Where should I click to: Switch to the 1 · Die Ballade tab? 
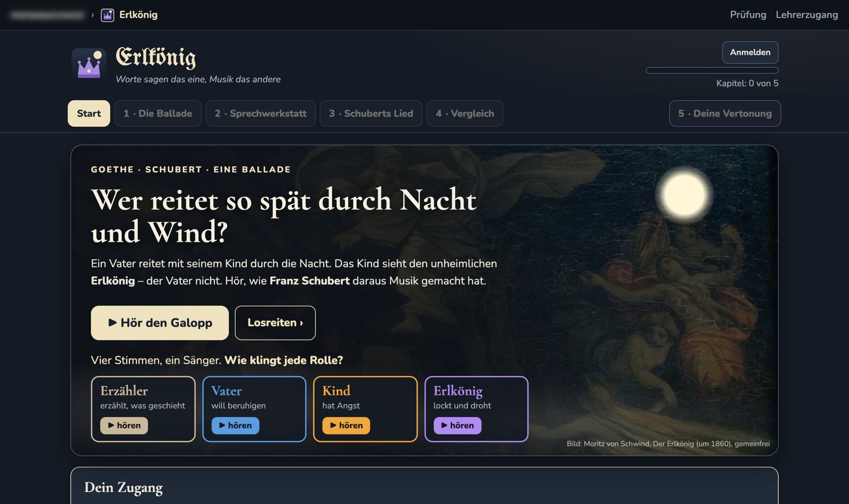click(x=158, y=114)
